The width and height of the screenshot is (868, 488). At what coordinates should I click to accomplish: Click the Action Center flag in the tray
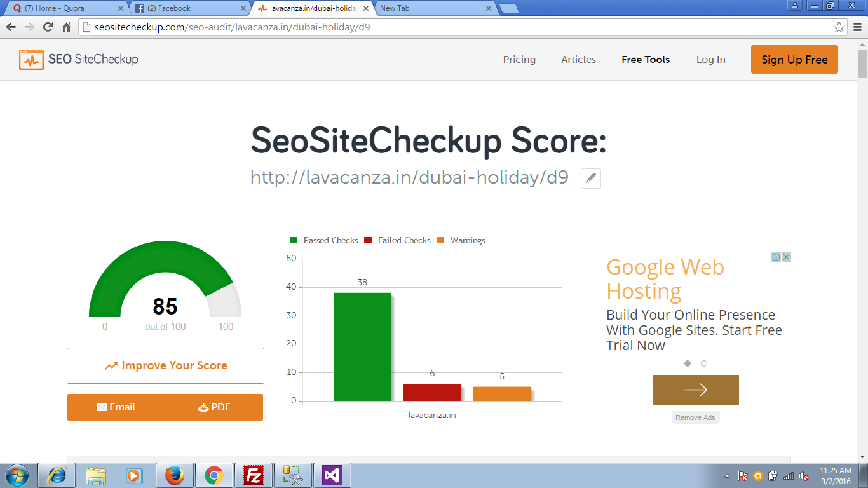pos(742,476)
